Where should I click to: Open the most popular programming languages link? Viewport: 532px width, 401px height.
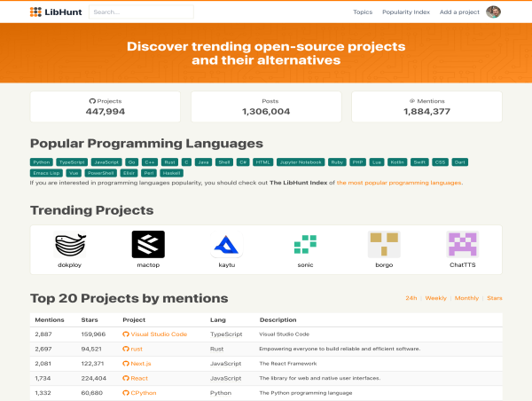tap(399, 183)
